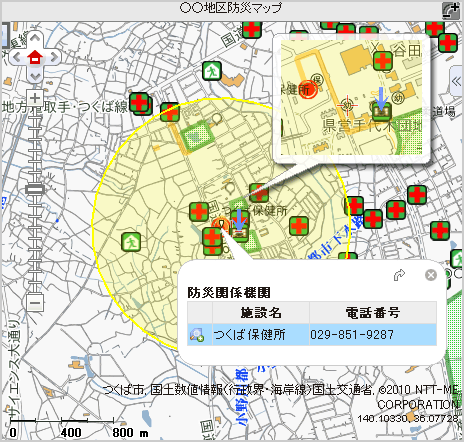This screenshot has width=464, height=442.
Task: Click the evacuation icon left inside yellow circle
Action: pyautogui.click(x=131, y=242)
